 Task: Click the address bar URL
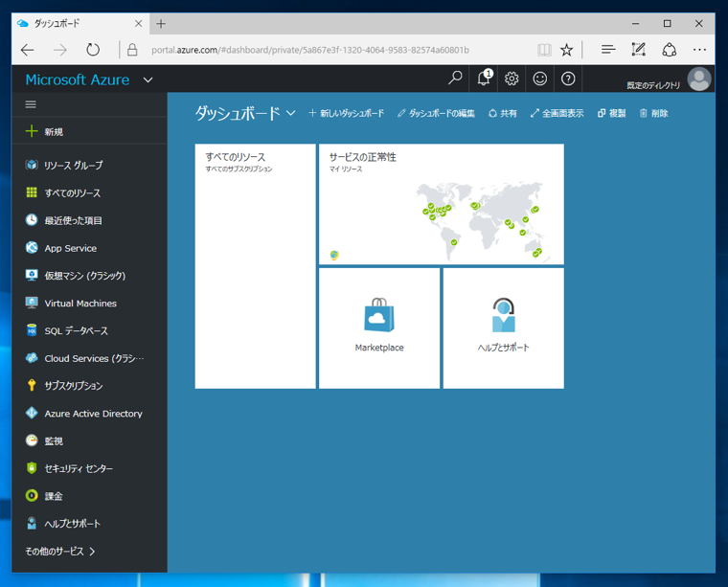coord(310,50)
